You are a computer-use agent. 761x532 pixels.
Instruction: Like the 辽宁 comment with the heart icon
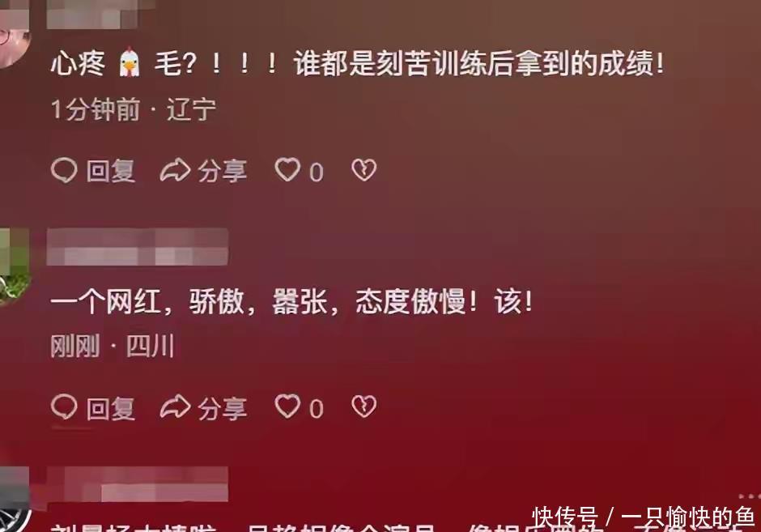pyautogui.click(x=287, y=170)
